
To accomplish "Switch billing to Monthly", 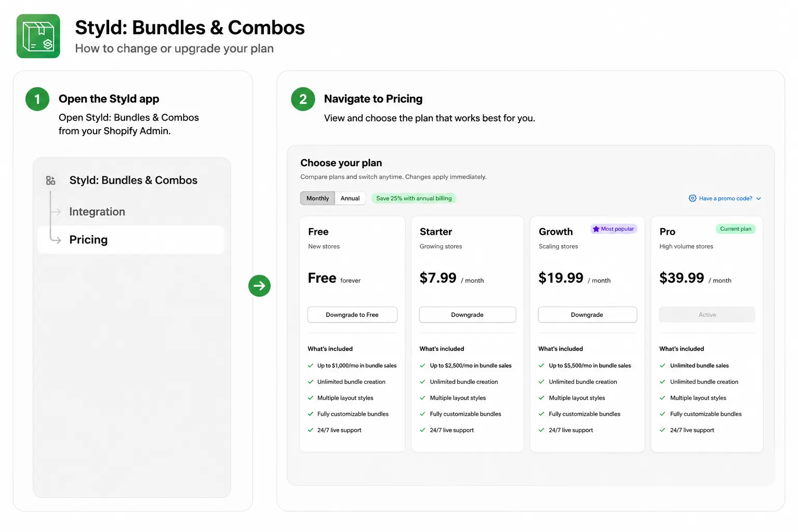I will click(317, 198).
